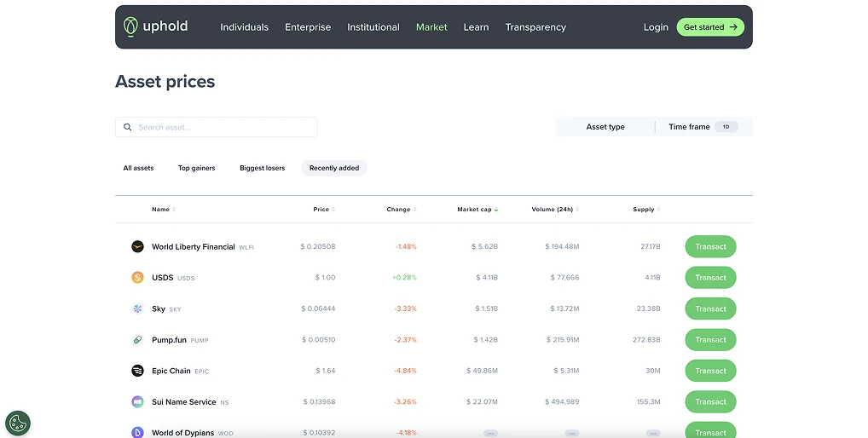Open the Time frame selector
This screenshot has height=438, width=868.
703,127
